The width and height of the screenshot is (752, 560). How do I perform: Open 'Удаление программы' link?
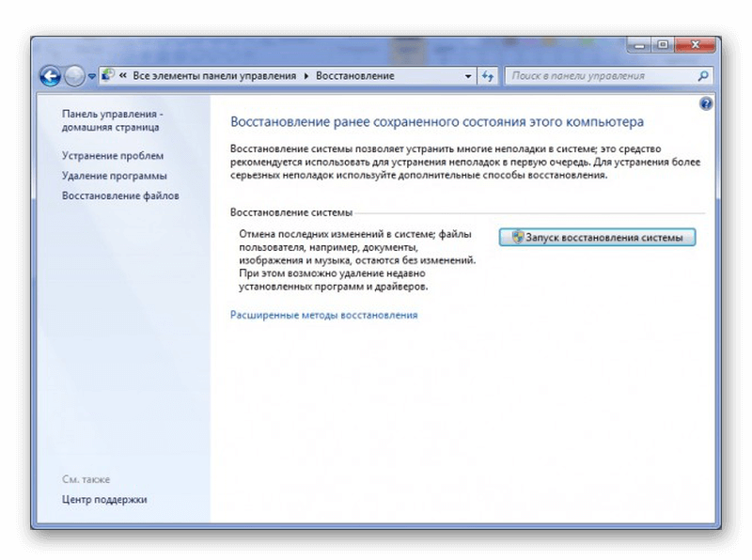114,176
